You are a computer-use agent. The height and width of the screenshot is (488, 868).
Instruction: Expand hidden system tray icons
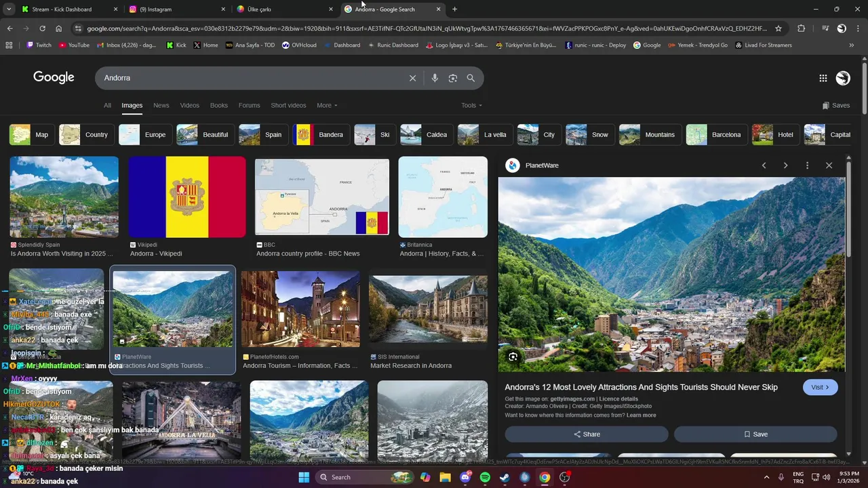[x=767, y=477]
